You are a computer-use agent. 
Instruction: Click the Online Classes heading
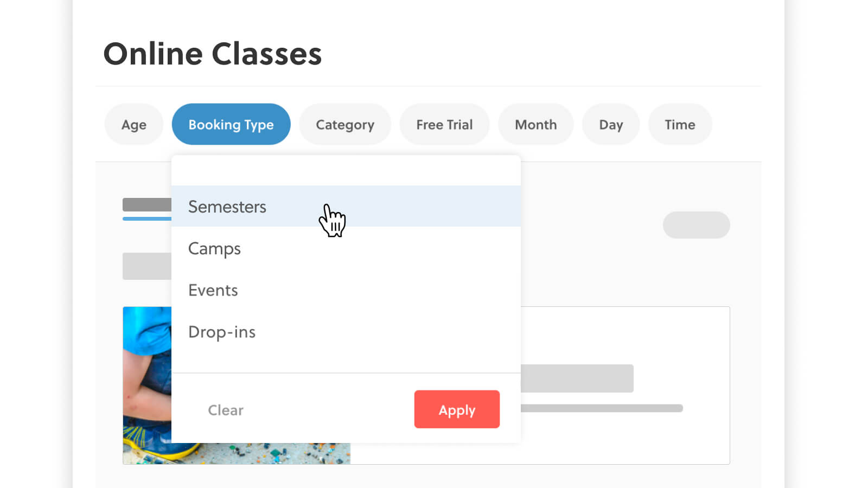(x=213, y=54)
